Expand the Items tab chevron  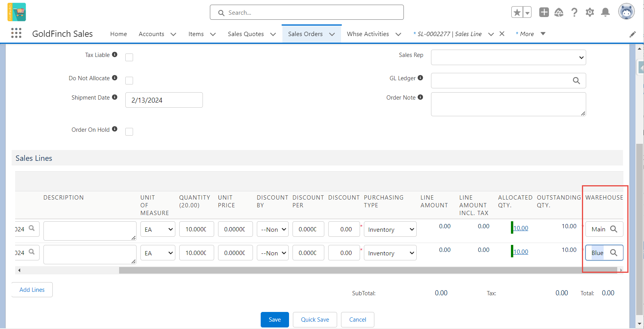click(x=213, y=34)
